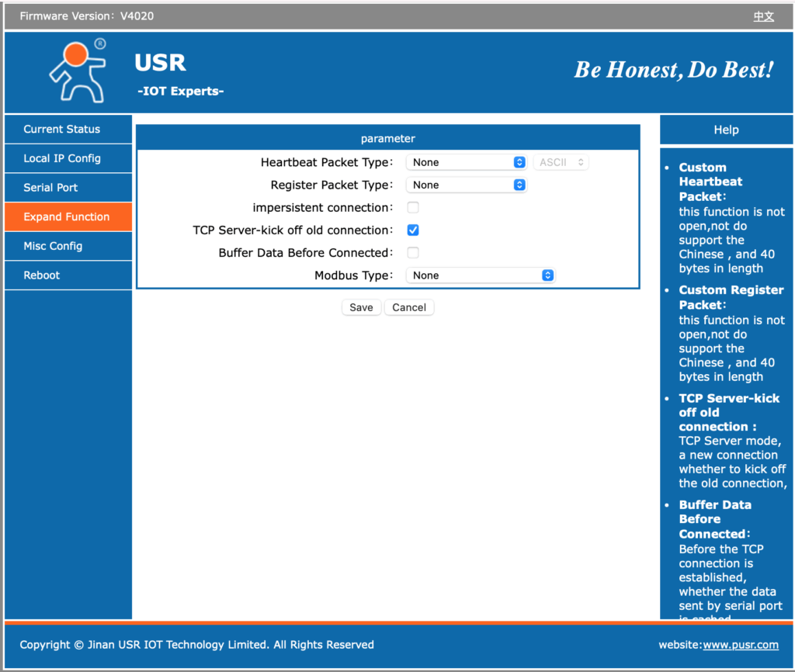
Task: Open the disabled ASCII format dropdown
Action: pos(561,162)
